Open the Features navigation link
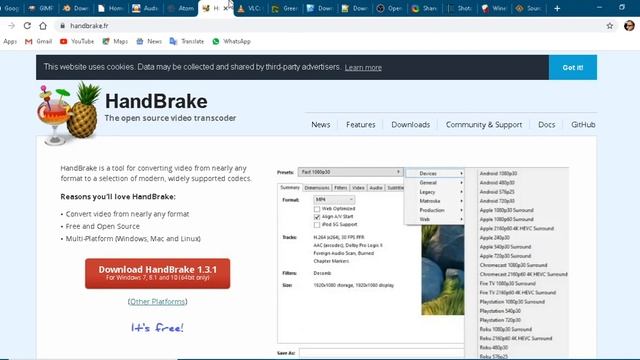This screenshot has width=640, height=360. 360,124
